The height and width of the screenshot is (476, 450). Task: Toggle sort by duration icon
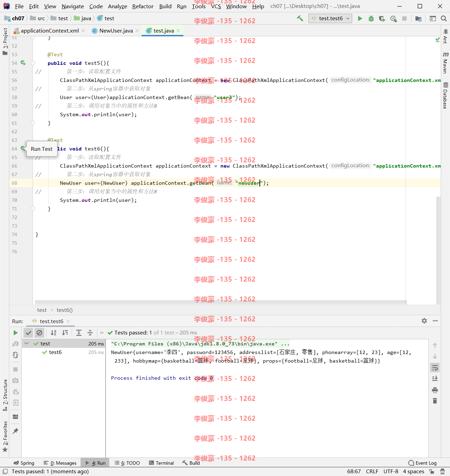(65, 333)
